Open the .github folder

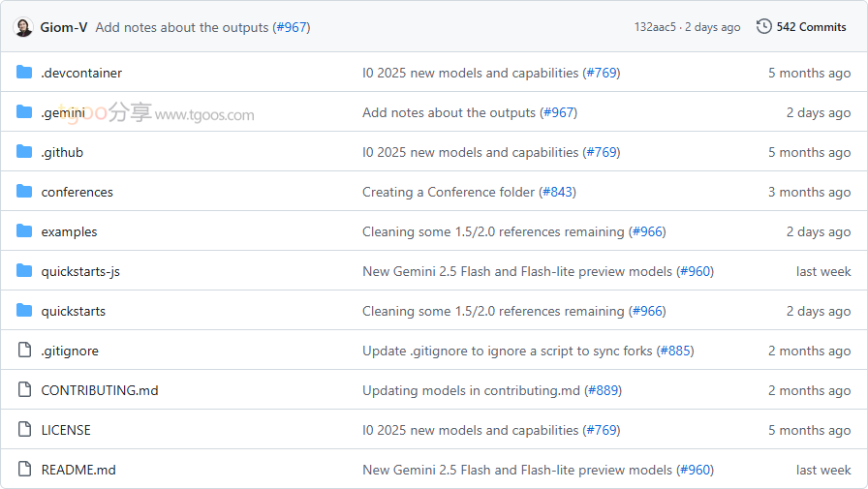click(62, 152)
